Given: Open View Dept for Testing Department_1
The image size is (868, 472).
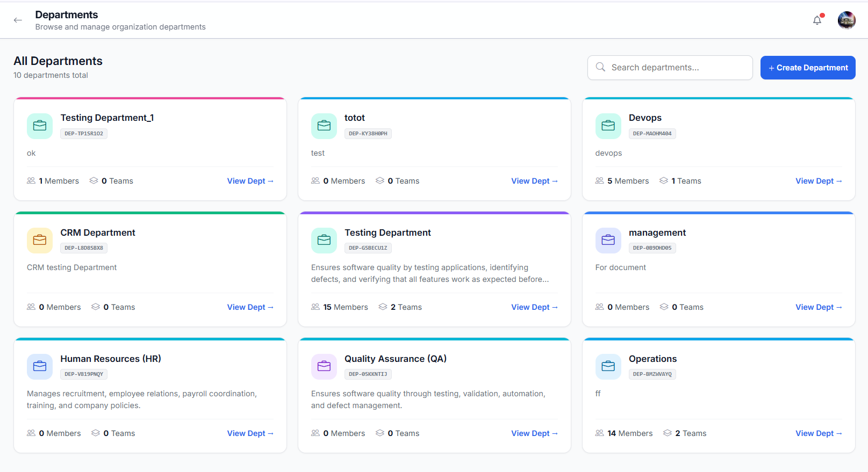Looking at the screenshot, I should coord(250,181).
